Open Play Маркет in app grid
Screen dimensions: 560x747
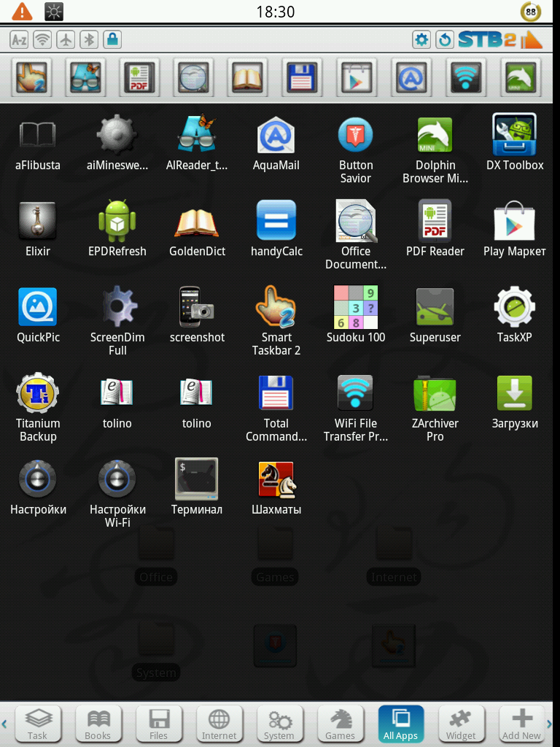(515, 228)
